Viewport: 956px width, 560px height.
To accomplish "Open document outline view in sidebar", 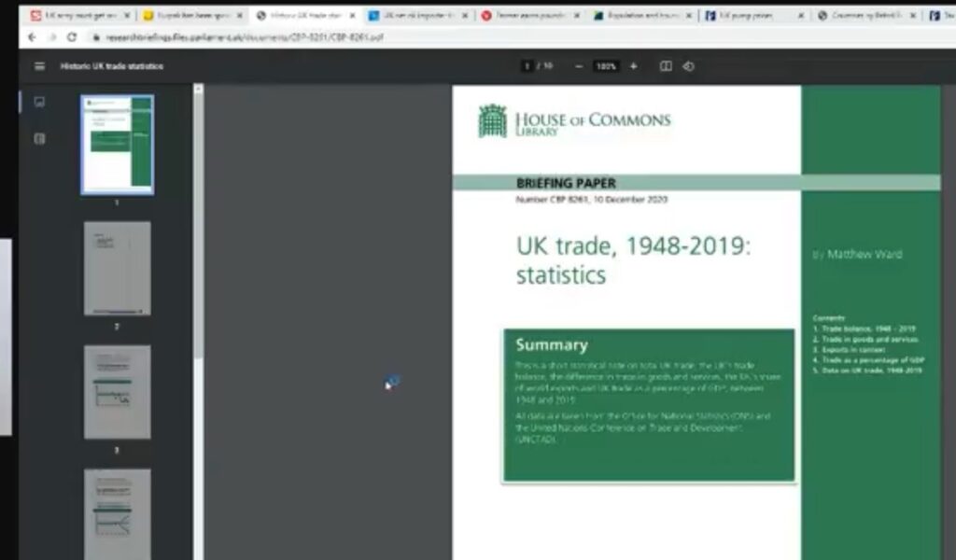I will click(x=39, y=139).
